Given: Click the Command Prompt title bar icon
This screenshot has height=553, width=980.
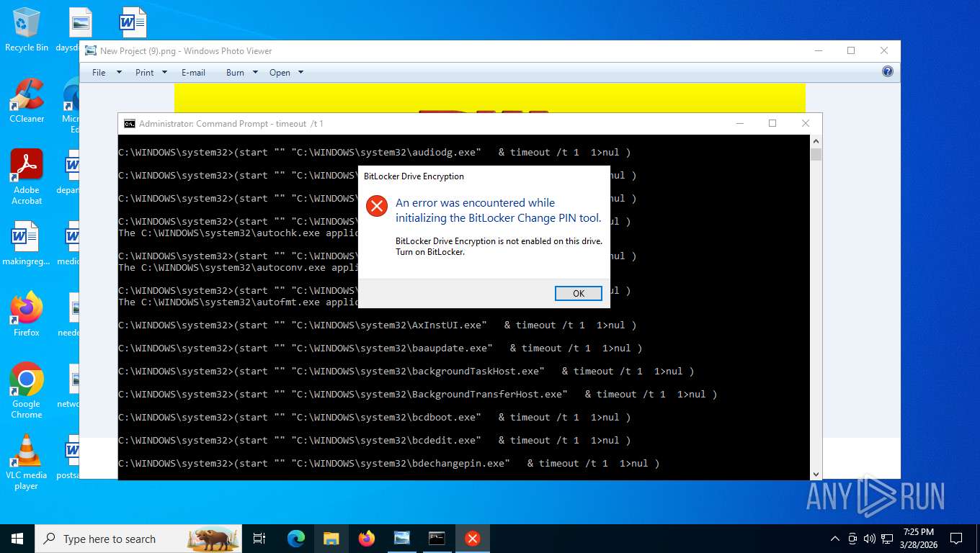Looking at the screenshot, I should [129, 123].
